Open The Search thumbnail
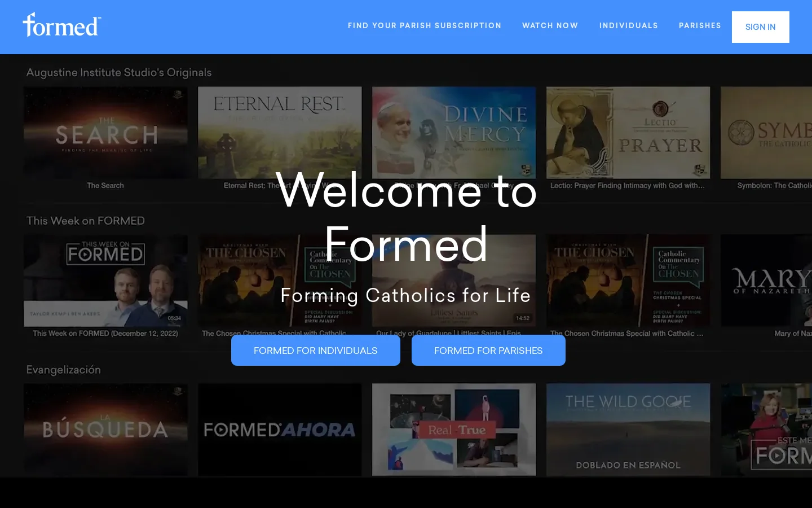 coord(105,133)
